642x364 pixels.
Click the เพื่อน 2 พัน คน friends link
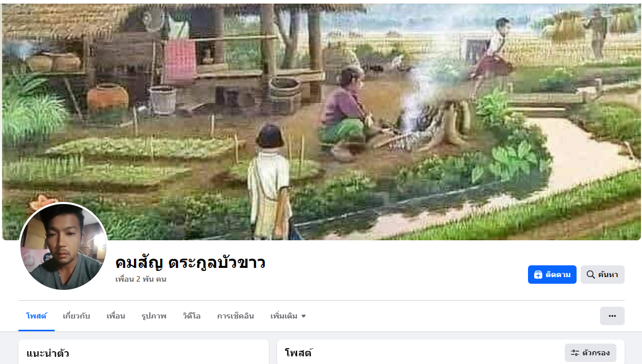coord(141,279)
